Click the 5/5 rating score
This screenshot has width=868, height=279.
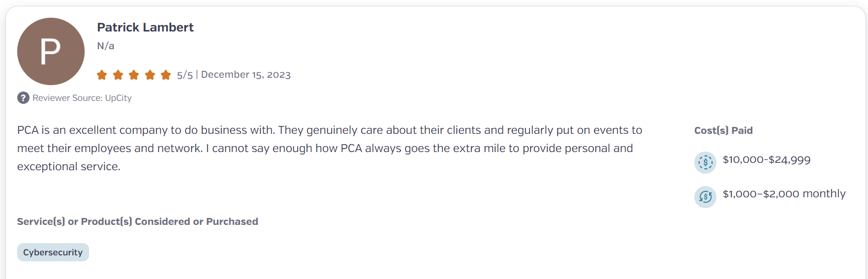pos(185,75)
